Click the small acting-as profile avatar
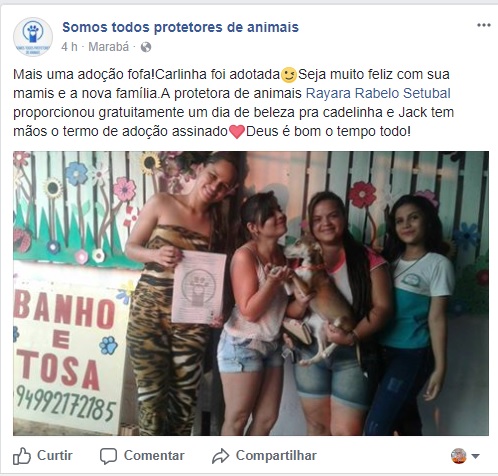Screen dimensions: 498x476 pyautogui.click(x=459, y=456)
